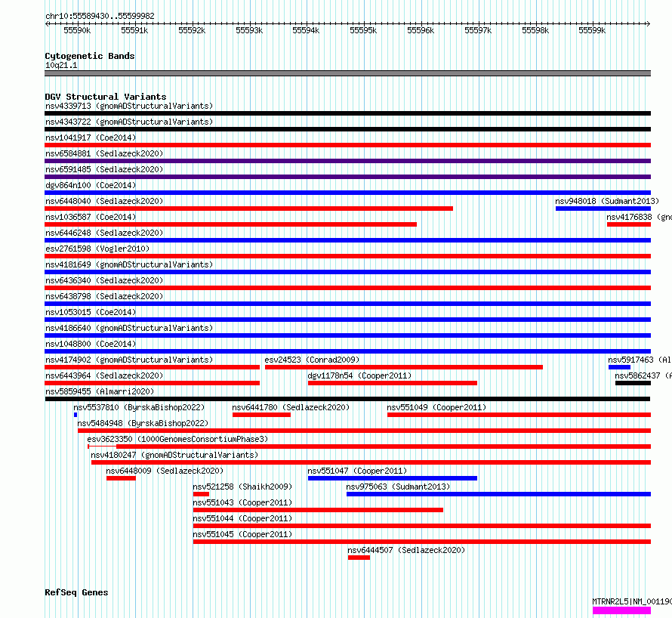The width and height of the screenshot is (672, 618).
Task: Open the nsv5859455 (Almarri2020) variant
Action: point(100,391)
